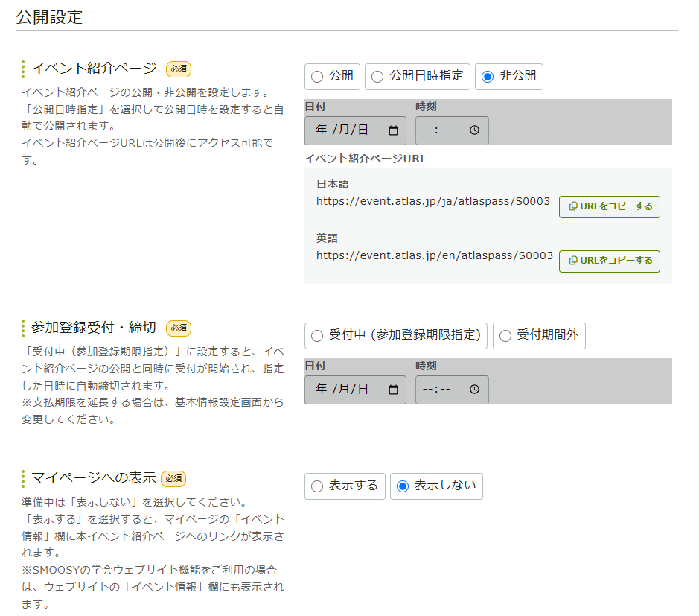Click the registration deadline time input
The image size is (699, 616).
(441, 390)
